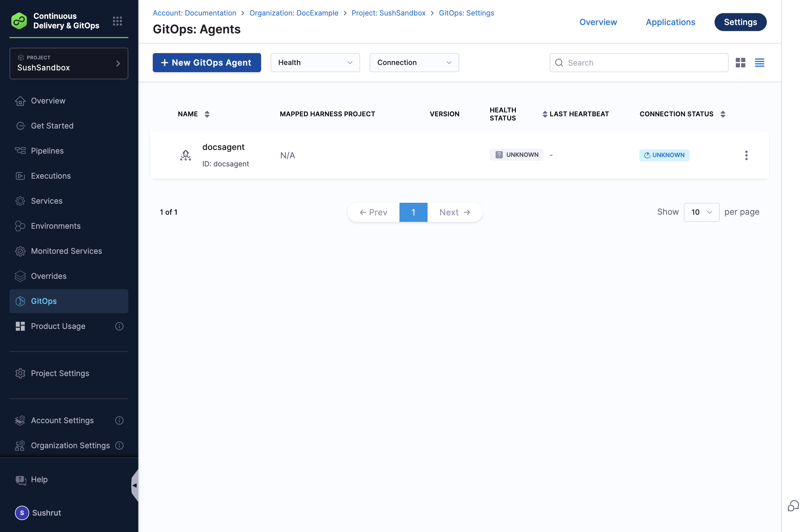
Task: Click the Prev pagination button
Action: click(x=373, y=212)
